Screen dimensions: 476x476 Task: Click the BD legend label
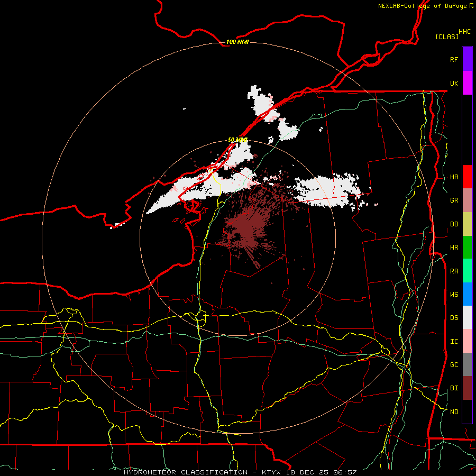click(454, 224)
